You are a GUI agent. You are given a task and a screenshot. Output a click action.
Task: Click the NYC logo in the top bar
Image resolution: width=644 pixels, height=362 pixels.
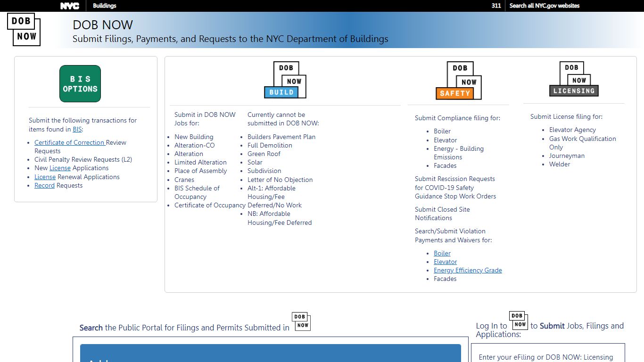point(70,6)
